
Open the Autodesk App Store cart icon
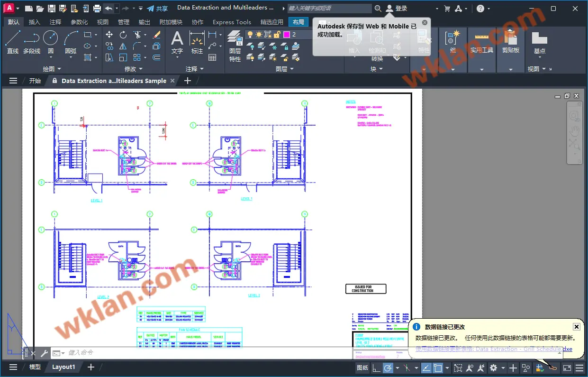click(x=447, y=9)
